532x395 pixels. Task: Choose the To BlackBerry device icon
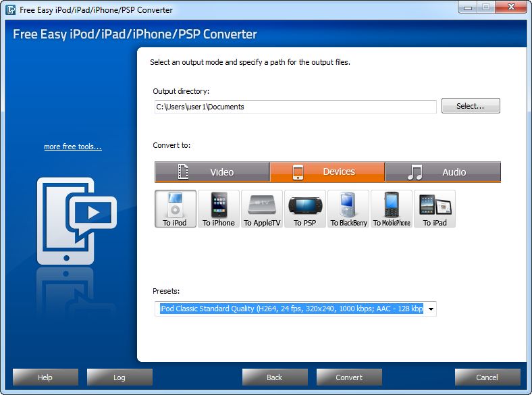tap(348, 209)
